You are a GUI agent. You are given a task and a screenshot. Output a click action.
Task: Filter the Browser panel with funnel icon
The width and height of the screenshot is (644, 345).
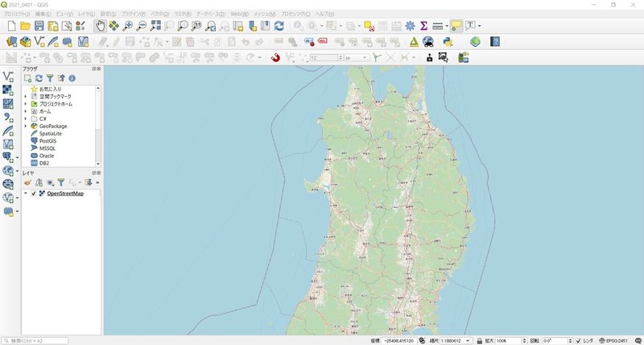pyautogui.click(x=50, y=78)
